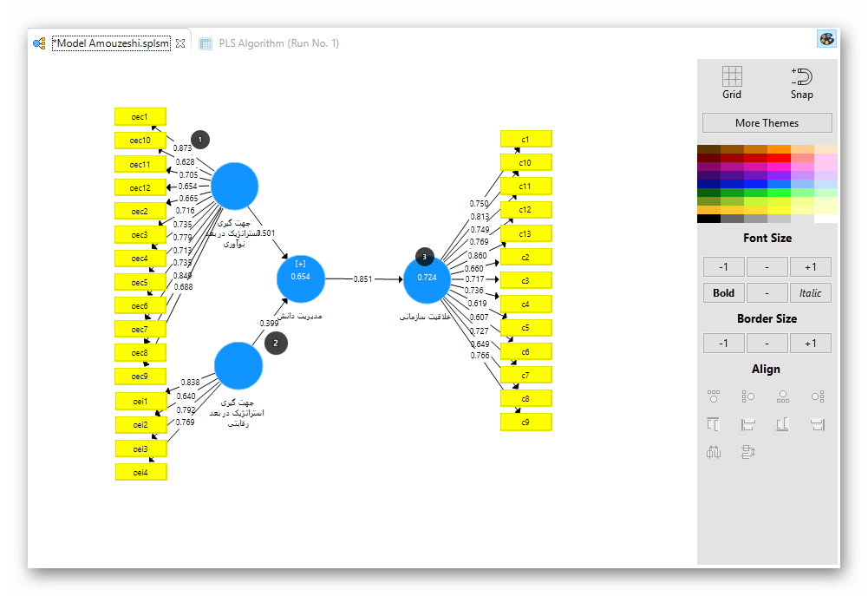Arrange indicators below the latent variable

pyautogui.click(x=783, y=396)
